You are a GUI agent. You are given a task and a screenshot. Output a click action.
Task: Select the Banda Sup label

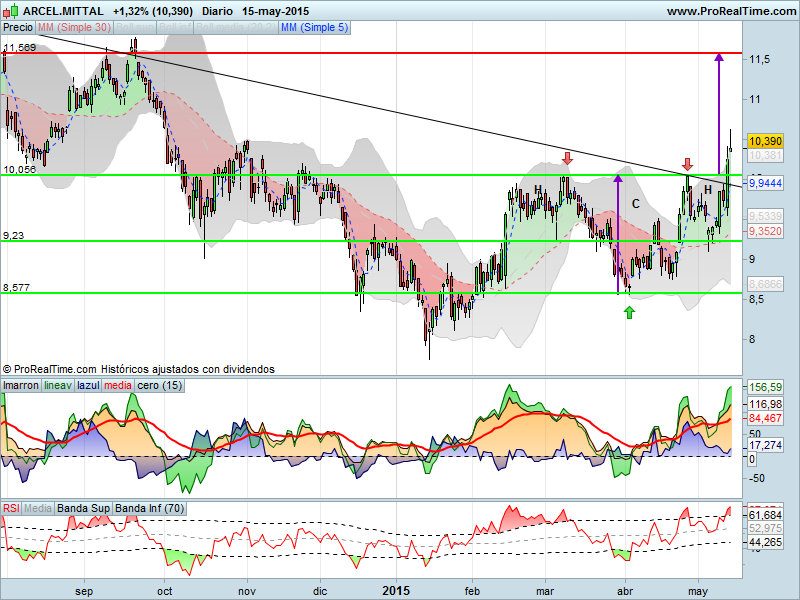click(83, 508)
